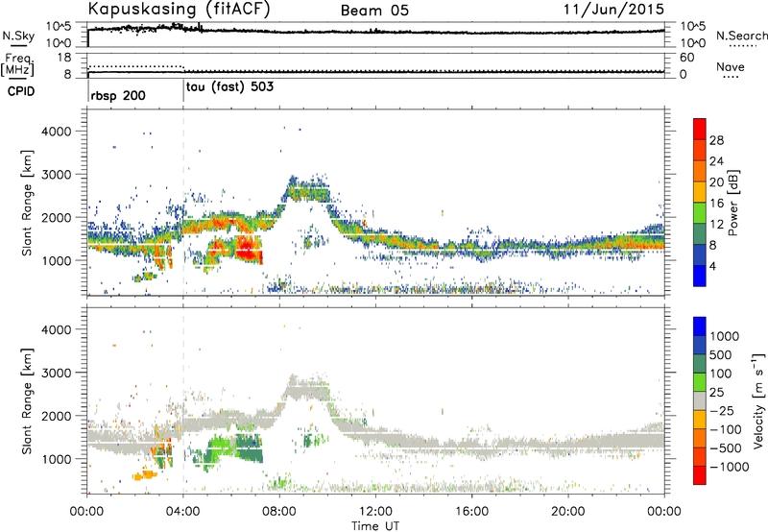
Task: Click the "3000" tick in velocity panel
Action: 56,373
